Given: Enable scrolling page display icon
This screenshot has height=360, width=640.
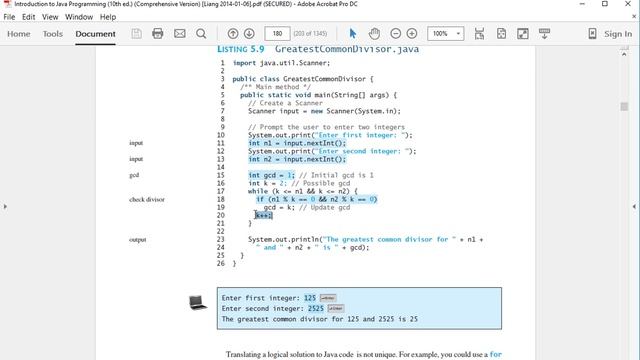Looking at the screenshot, I should tap(479, 33).
